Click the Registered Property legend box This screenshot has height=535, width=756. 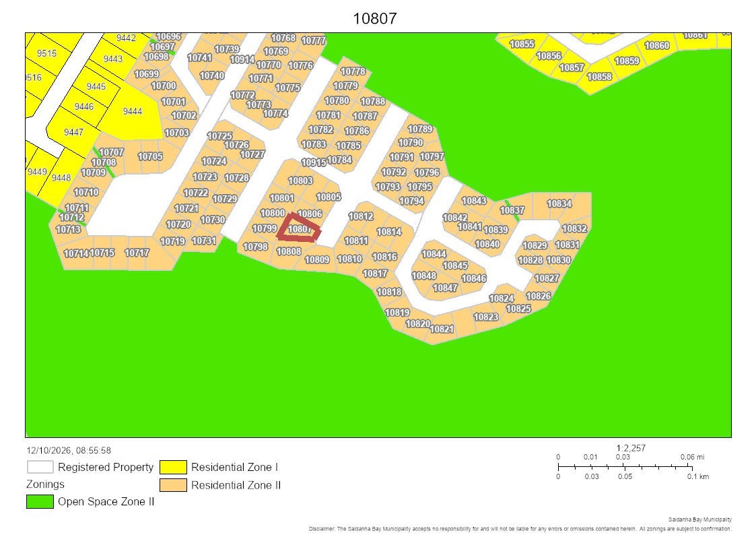click(40, 467)
